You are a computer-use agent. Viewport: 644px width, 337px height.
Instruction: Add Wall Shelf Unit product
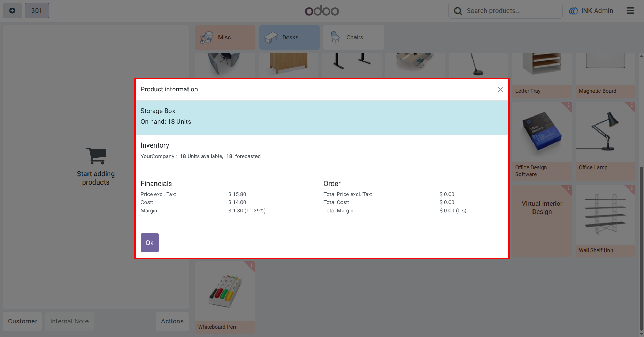point(605,221)
